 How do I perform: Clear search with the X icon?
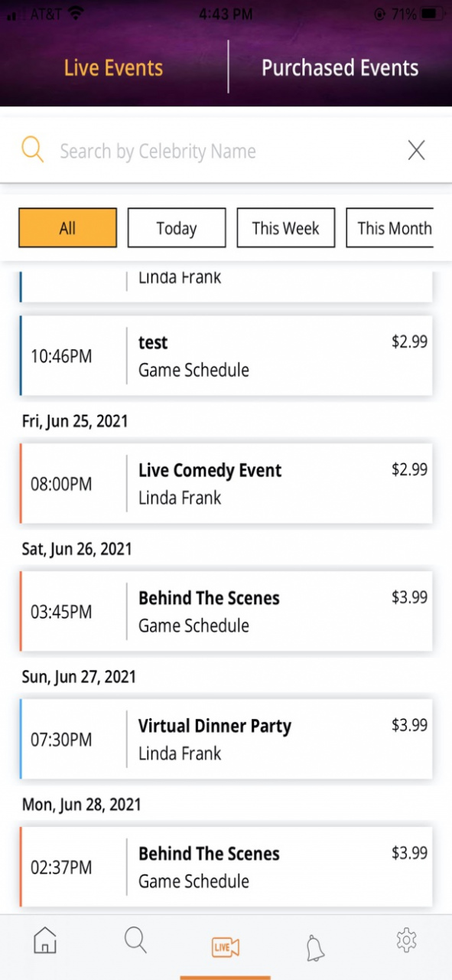click(x=416, y=151)
